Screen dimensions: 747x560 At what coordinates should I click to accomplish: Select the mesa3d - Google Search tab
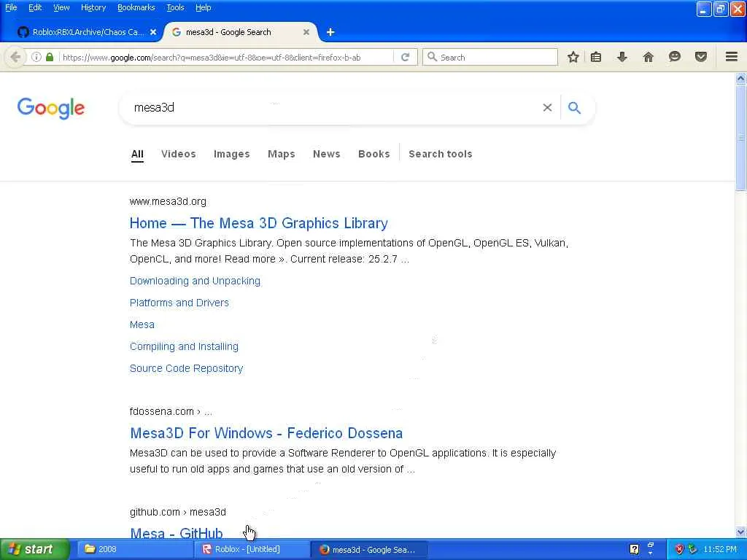pos(239,32)
